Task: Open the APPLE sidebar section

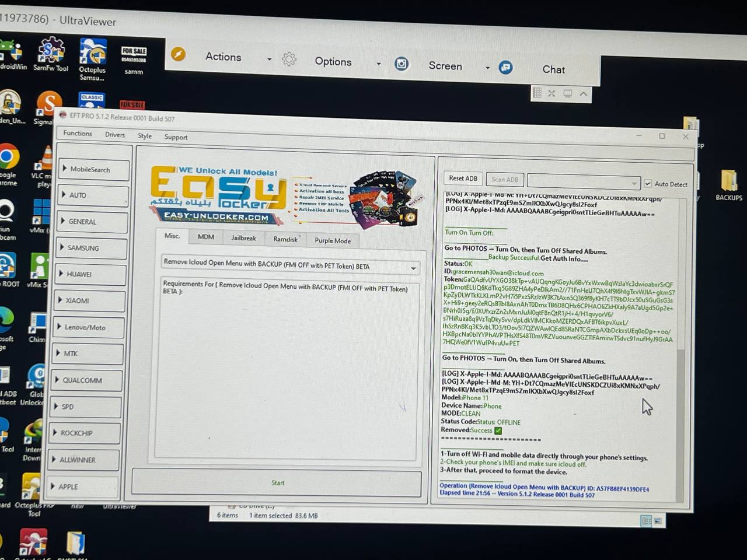Action: pyautogui.click(x=83, y=487)
